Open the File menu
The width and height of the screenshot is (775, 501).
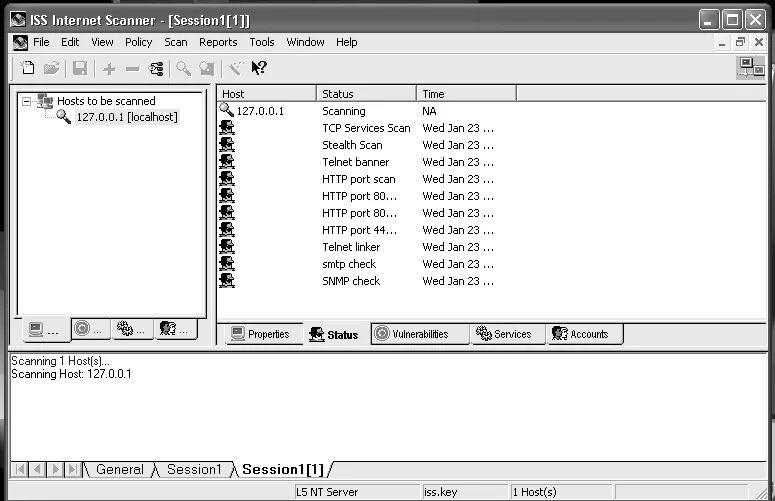pos(41,42)
